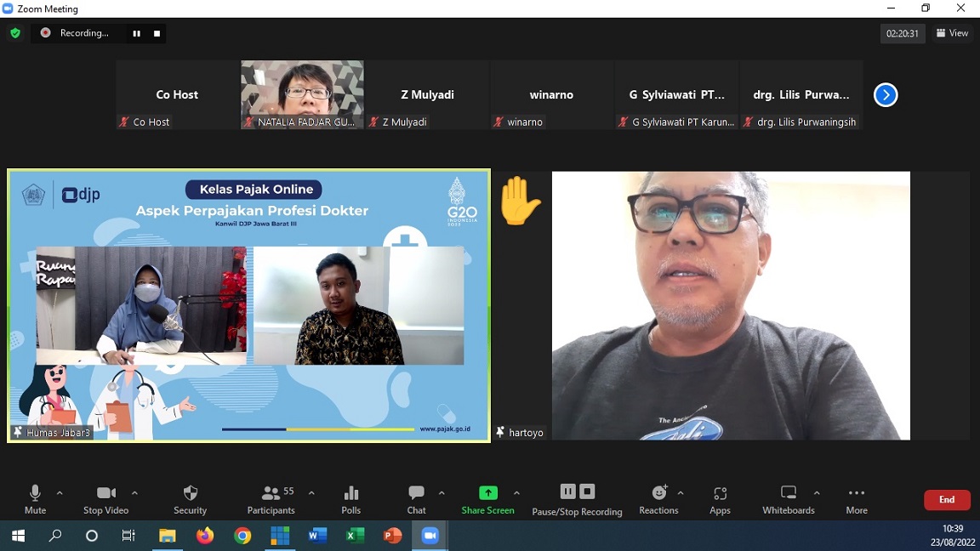Image resolution: width=980 pixels, height=551 pixels.
Task: Click the green encryption shield icon
Action: coord(15,33)
